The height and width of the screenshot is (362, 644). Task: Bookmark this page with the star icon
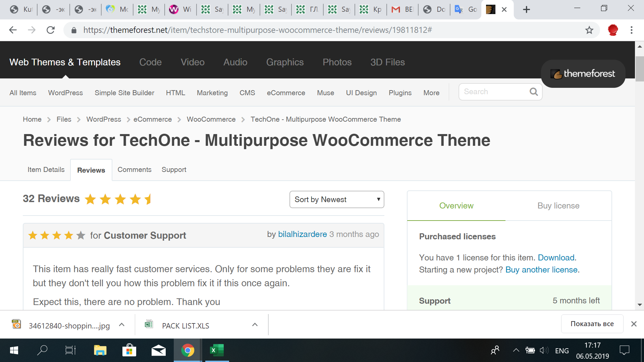coord(589,30)
